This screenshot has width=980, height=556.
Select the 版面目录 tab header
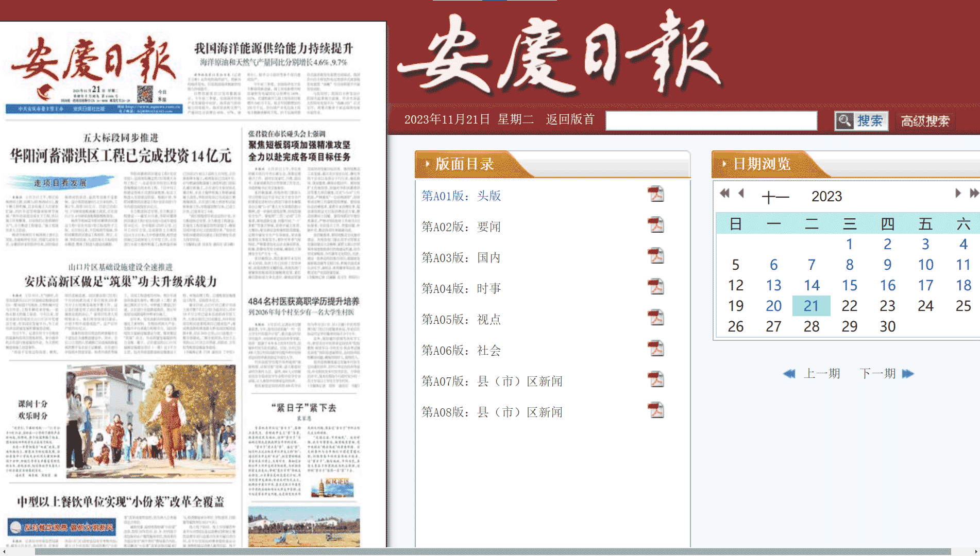[x=464, y=164]
